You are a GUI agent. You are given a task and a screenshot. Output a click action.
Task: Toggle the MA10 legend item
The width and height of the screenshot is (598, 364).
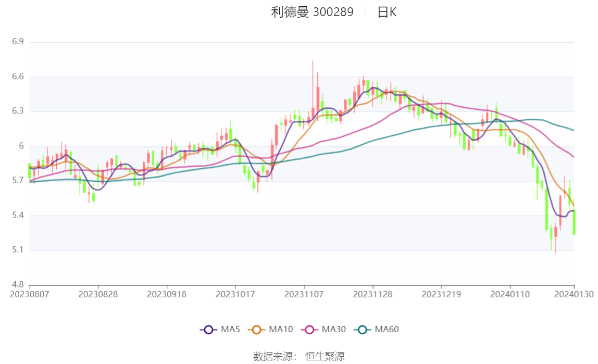tap(270, 329)
